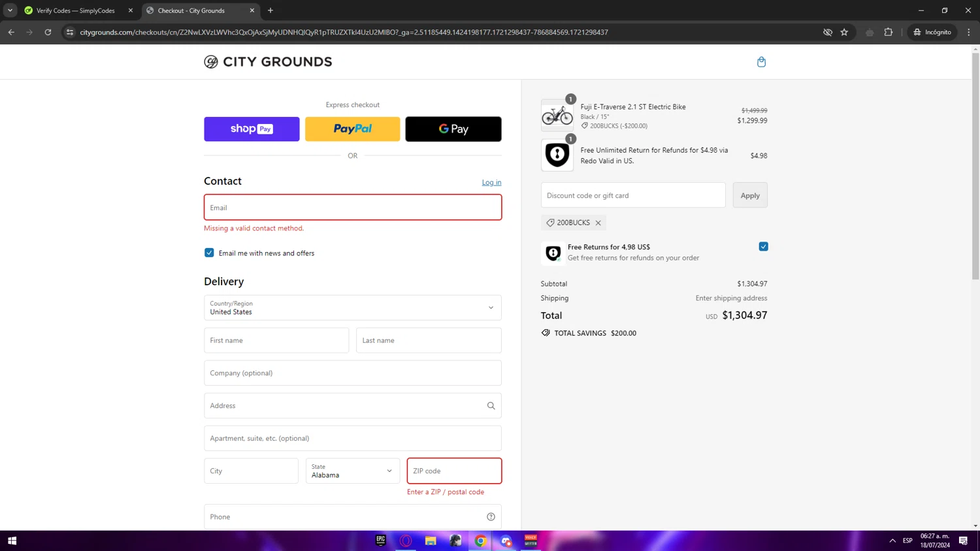
Task: Open the browser extensions puzzle icon
Action: pyautogui.click(x=888, y=32)
